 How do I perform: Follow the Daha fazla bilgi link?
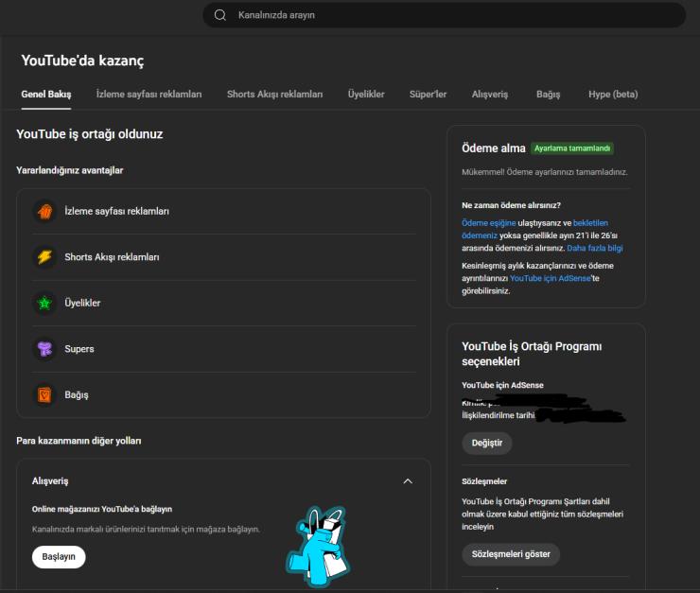[x=594, y=248]
